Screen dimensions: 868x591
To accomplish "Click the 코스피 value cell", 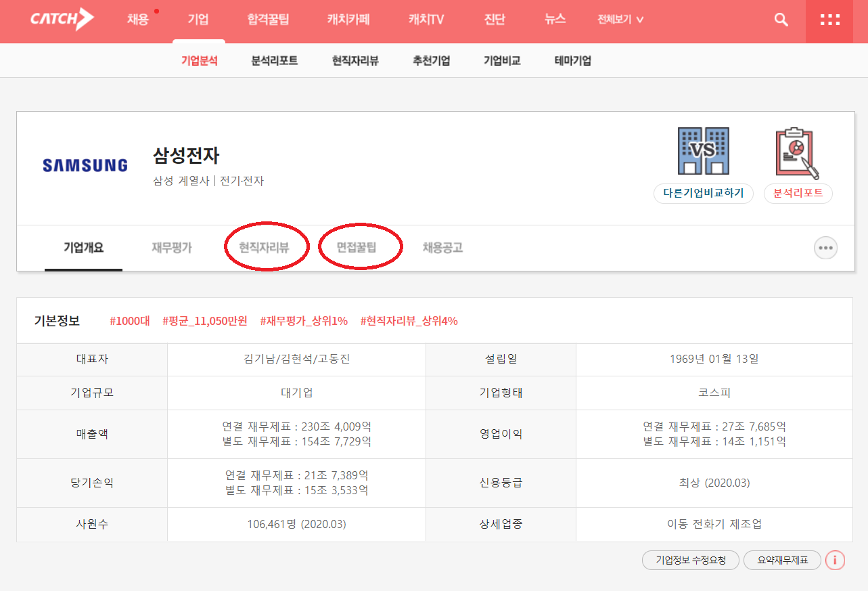I will click(x=714, y=393).
